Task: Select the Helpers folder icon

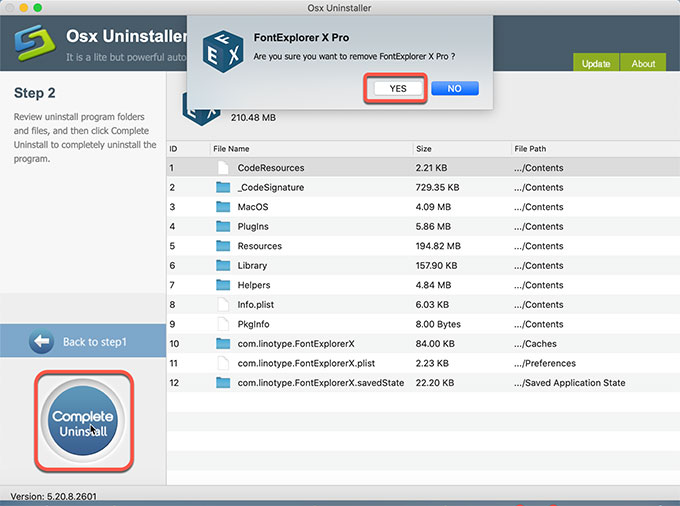Action: click(x=223, y=284)
